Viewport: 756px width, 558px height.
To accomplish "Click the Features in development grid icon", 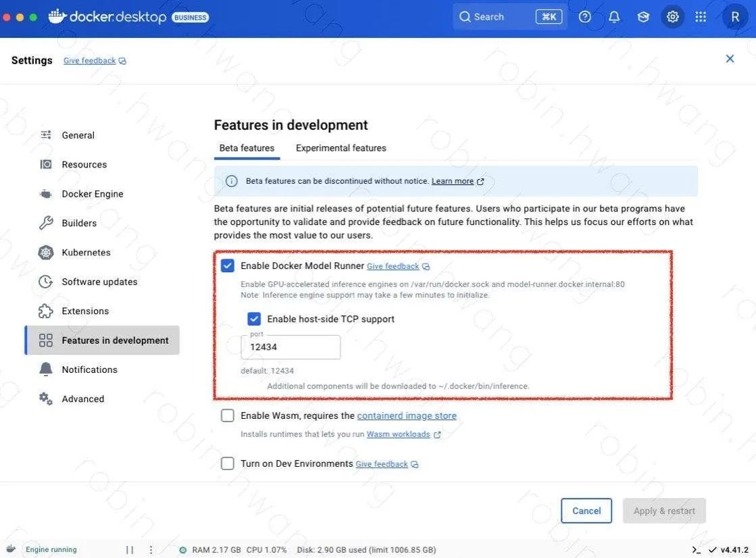I will [46, 340].
